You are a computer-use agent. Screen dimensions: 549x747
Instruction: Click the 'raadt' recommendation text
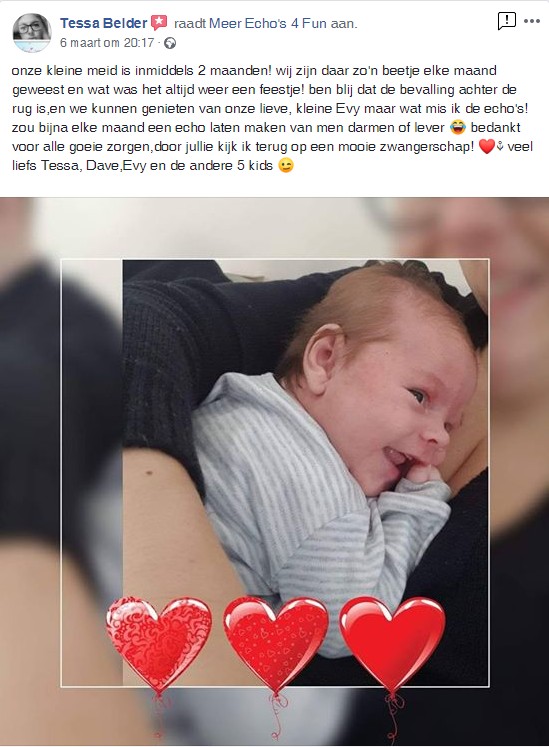[190, 23]
